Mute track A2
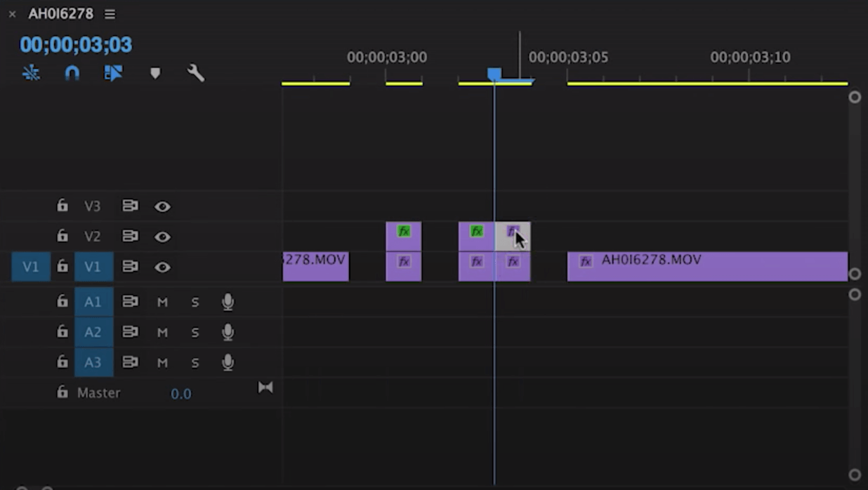Screen dimensions: 868x490 pos(162,333)
